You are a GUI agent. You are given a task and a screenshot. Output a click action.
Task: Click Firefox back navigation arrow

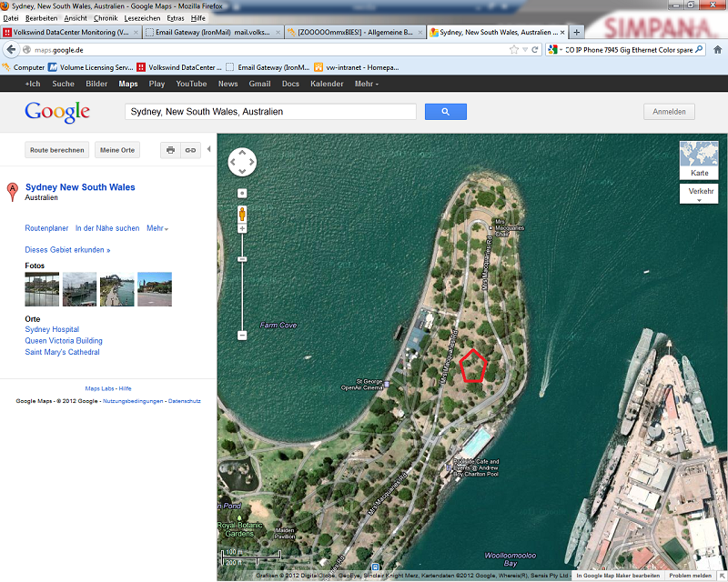click(x=11, y=50)
